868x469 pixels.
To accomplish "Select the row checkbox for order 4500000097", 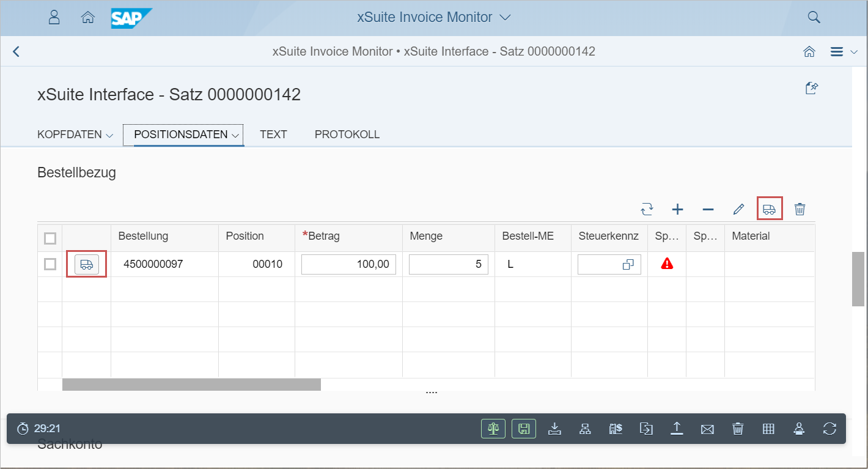I will click(50, 264).
